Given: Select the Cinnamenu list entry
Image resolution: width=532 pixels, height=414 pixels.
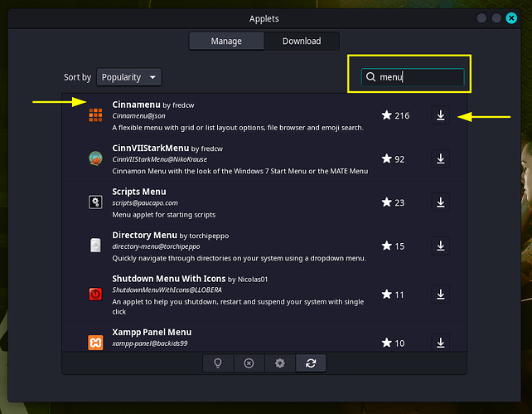Looking at the screenshot, I should [x=249, y=115].
